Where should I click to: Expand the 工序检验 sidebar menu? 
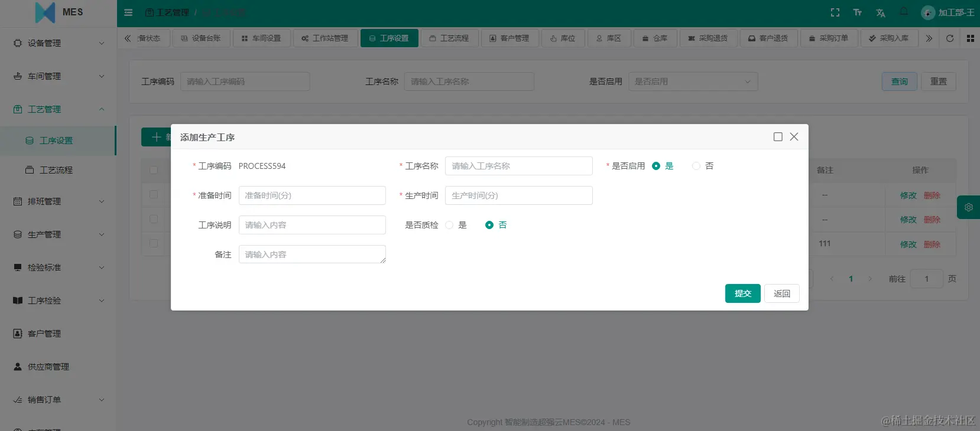click(59, 301)
